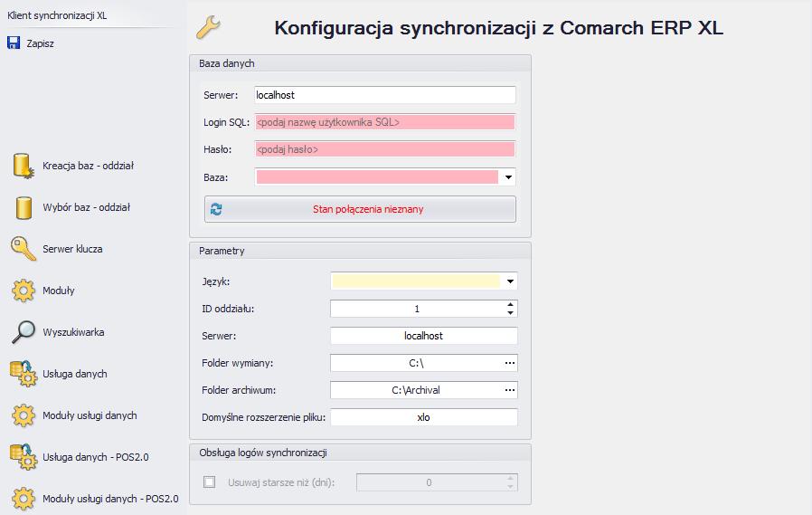Increase ID oddziału with up arrow
This screenshot has height=515, width=812.
click(511, 305)
